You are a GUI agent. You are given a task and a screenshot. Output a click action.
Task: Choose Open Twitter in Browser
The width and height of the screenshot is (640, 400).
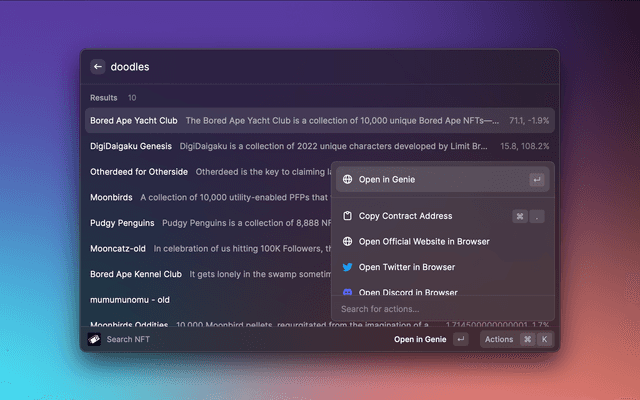(407, 267)
